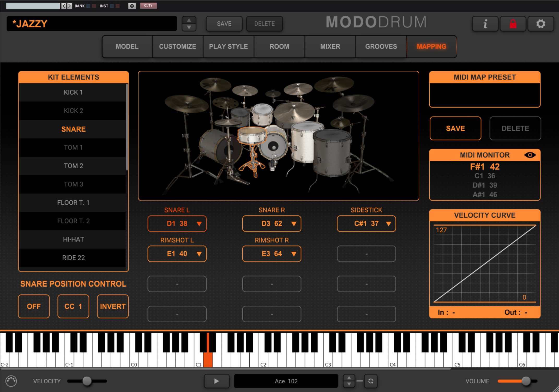Delete the MIDI map preset
Image resolution: width=559 pixels, height=392 pixels.
point(515,128)
